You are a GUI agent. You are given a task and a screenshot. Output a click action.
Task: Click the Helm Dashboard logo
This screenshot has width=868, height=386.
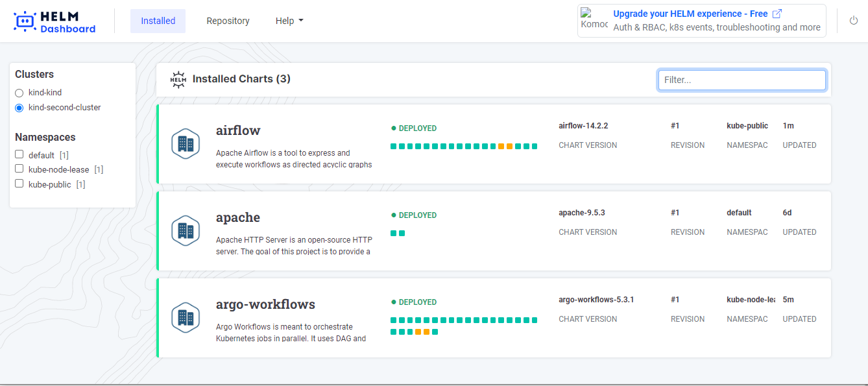[x=54, y=21]
